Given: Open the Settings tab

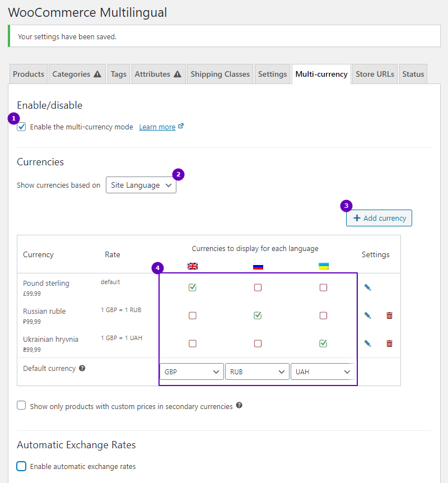Looking at the screenshot, I should coord(272,74).
